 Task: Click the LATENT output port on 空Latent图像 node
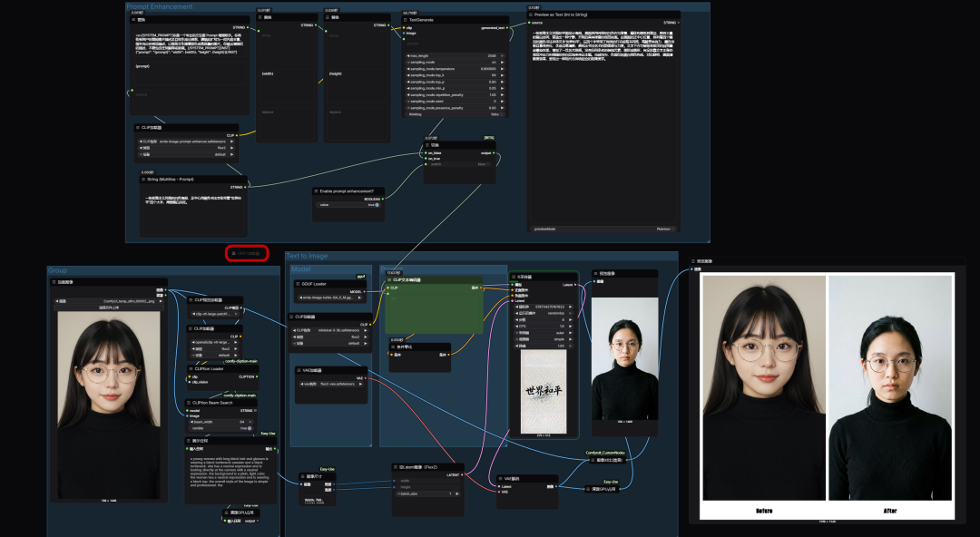(x=461, y=475)
